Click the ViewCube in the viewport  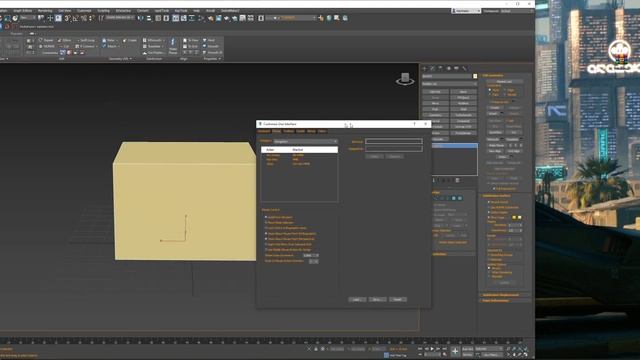point(405,79)
